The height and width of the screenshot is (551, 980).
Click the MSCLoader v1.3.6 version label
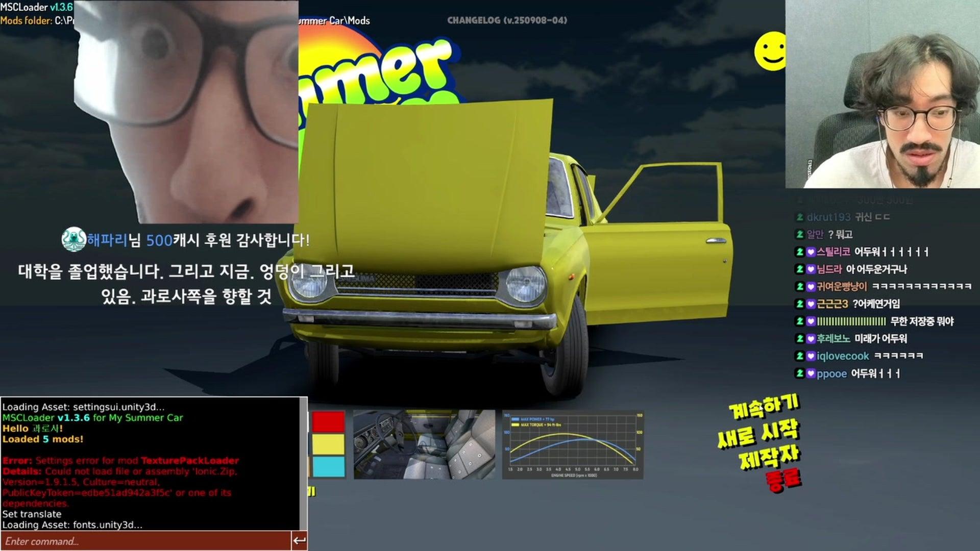37,7
